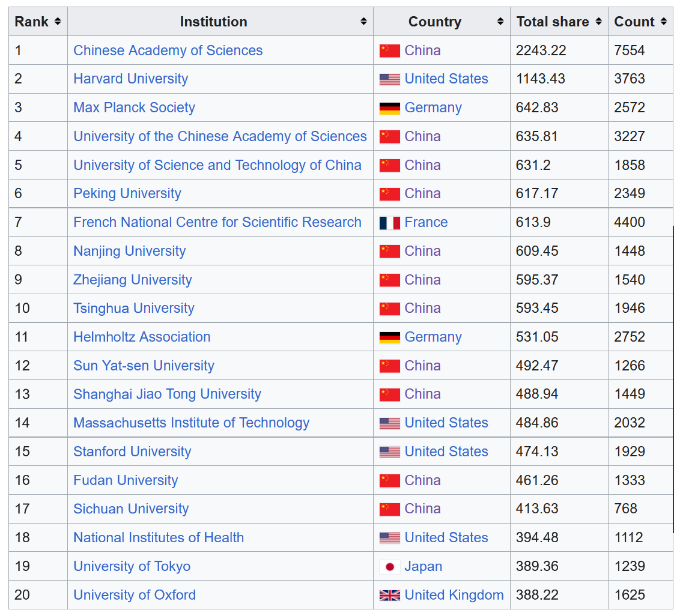The height and width of the screenshot is (616, 680).
Task: Sort table by Rank column arrows
Action: tap(58, 21)
